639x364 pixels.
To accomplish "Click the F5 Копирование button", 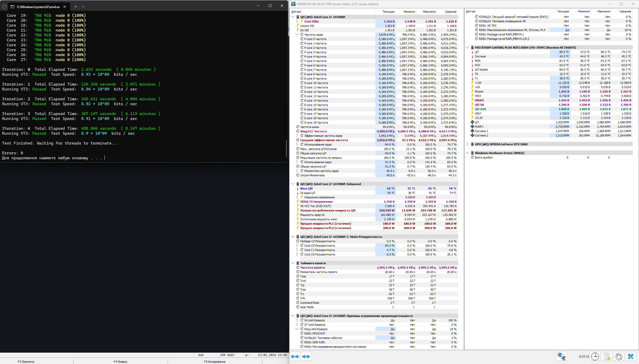I will point(215,362).
